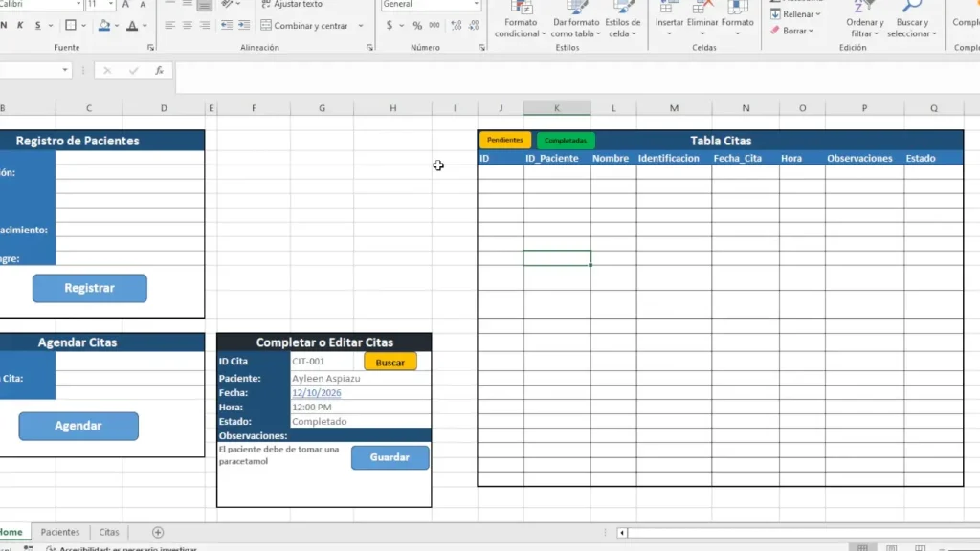
Task: Expand the Name Box dropdown arrow
Action: pyautogui.click(x=65, y=70)
